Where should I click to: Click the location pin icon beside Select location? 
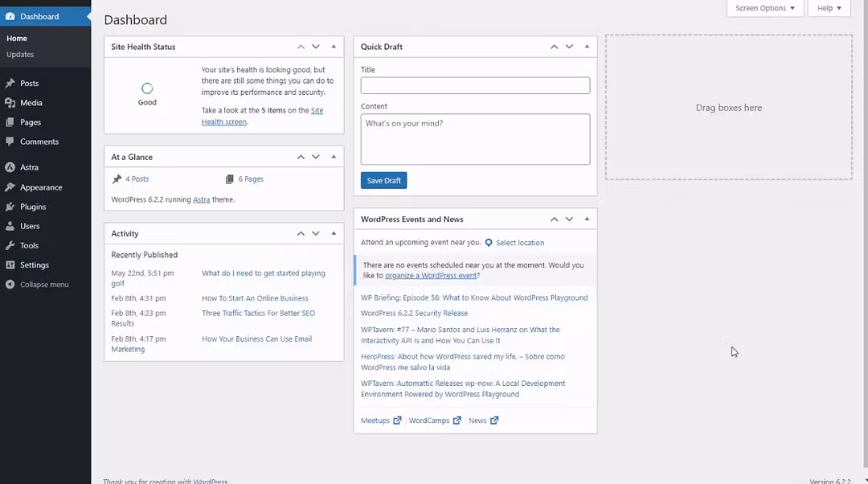(489, 243)
